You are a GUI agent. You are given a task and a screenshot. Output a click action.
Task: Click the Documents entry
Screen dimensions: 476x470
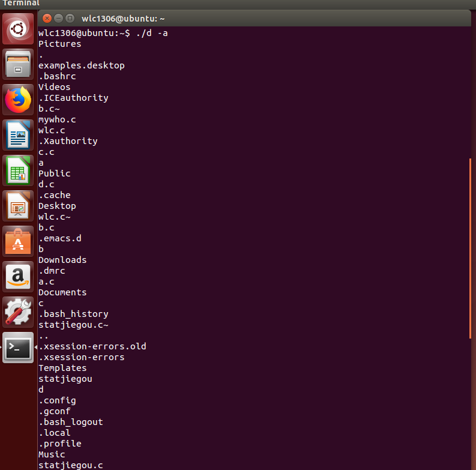point(62,292)
